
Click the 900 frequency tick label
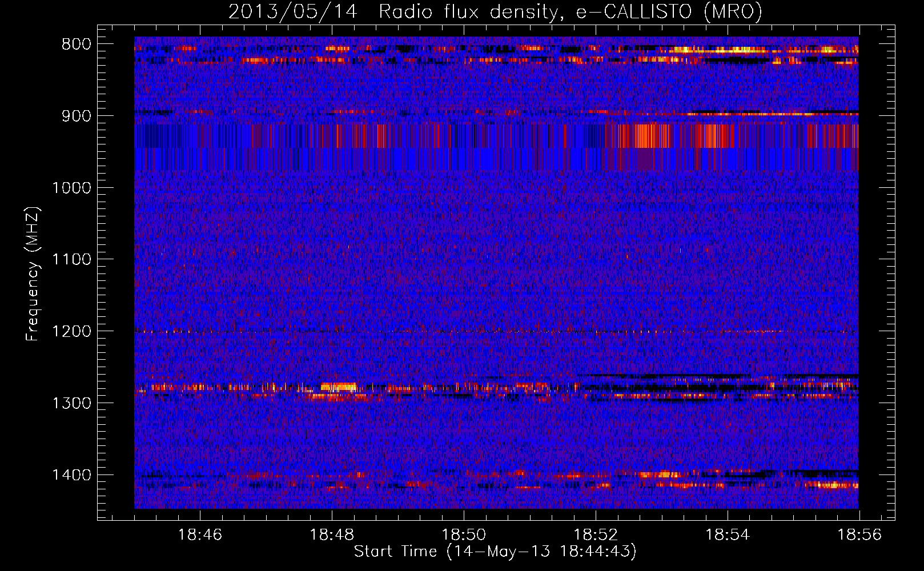pyautogui.click(x=77, y=116)
